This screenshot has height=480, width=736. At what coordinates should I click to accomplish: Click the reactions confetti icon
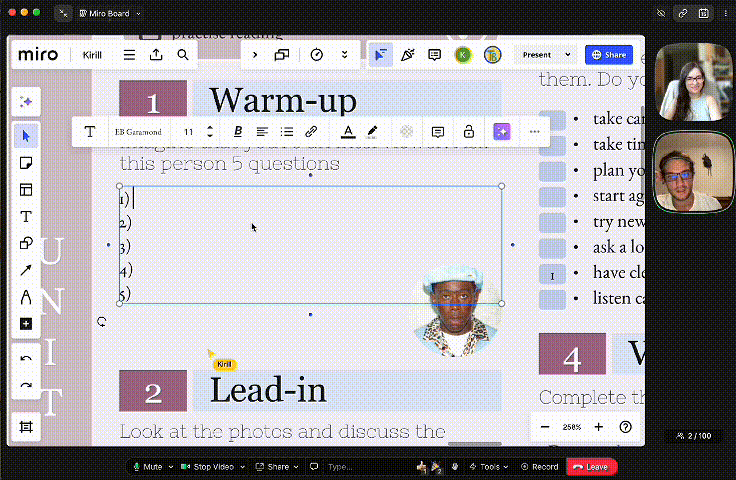coord(408,55)
